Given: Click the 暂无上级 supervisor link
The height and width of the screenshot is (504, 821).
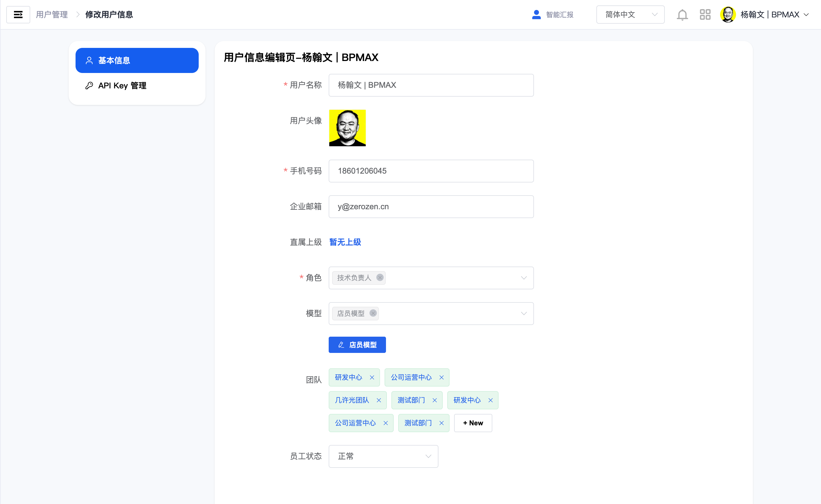Looking at the screenshot, I should [345, 242].
